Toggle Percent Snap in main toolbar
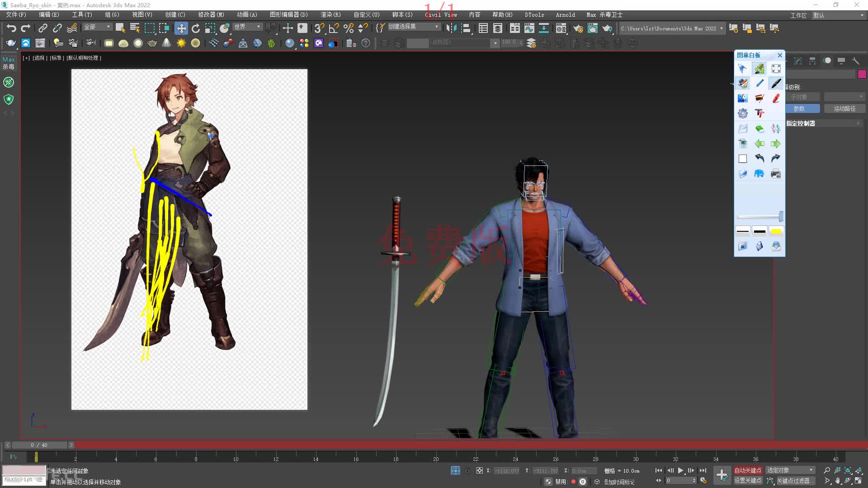The height and width of the screenshot is (488, 868). point(349,28)
